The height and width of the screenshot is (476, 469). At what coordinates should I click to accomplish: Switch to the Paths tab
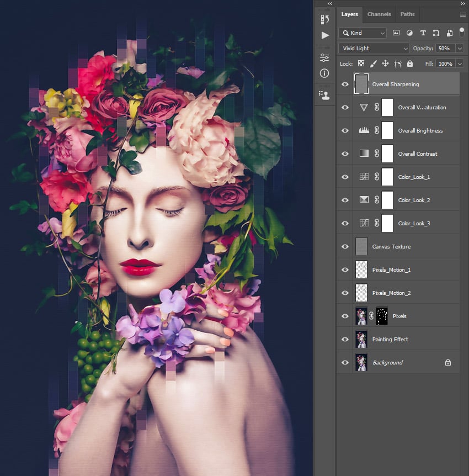coord(407,14)
